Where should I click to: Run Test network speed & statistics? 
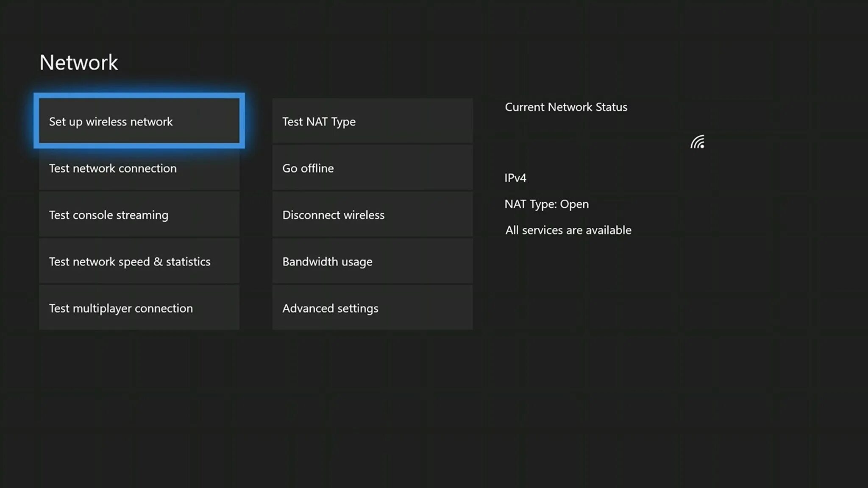tap(139, 262)
